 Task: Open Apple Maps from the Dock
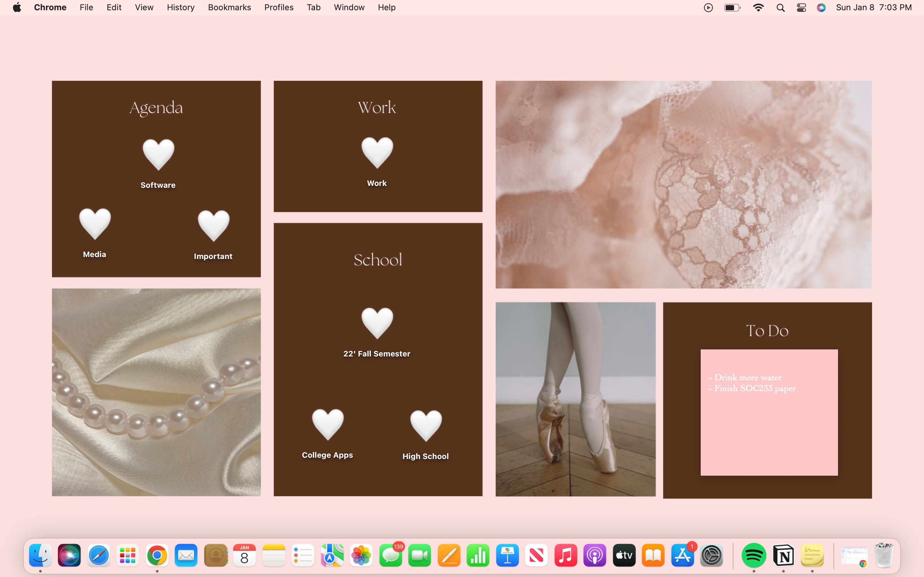(331, 555)
